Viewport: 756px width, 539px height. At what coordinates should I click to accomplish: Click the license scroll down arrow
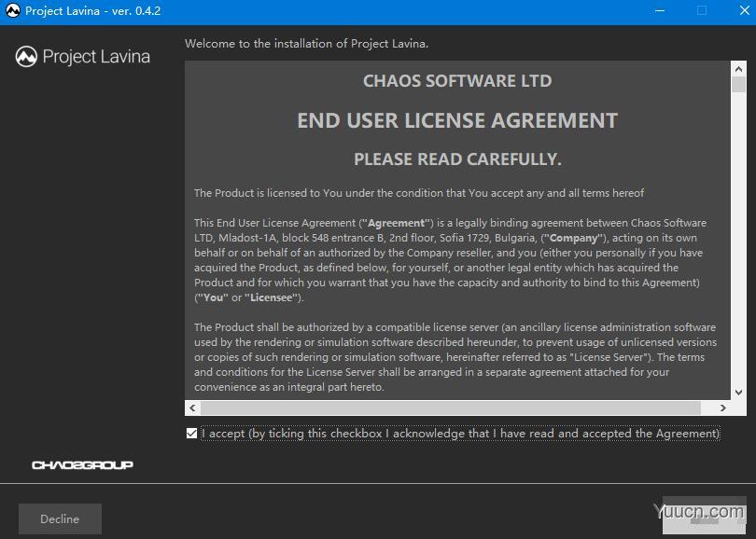738,392
